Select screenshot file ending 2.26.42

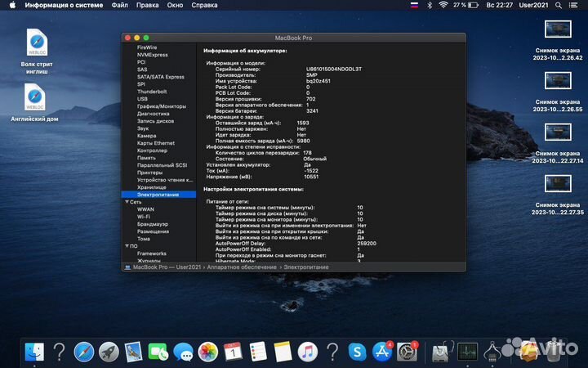click(x=558, y=40)
